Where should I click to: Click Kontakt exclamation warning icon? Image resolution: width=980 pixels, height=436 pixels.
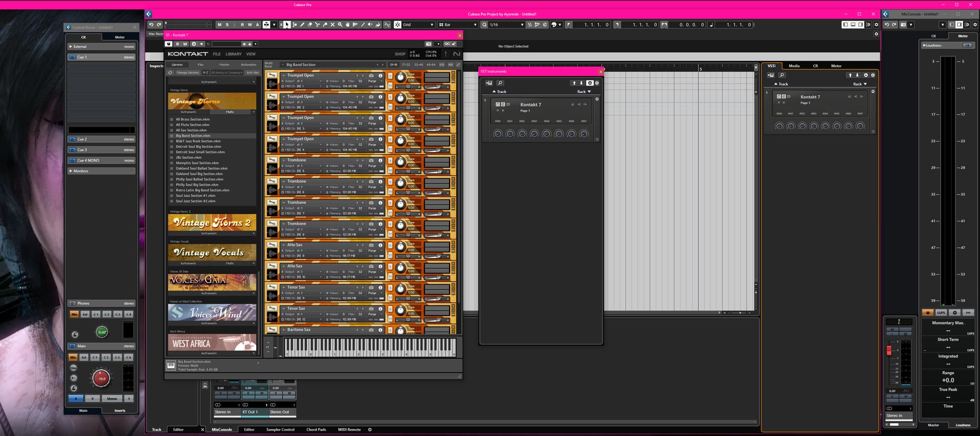tap(446, 54)
